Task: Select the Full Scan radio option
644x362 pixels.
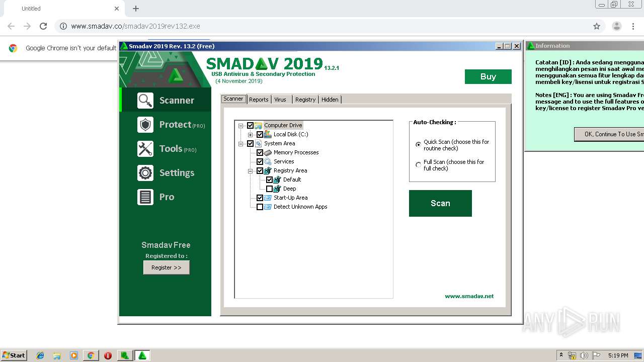Action: [418, 165]
